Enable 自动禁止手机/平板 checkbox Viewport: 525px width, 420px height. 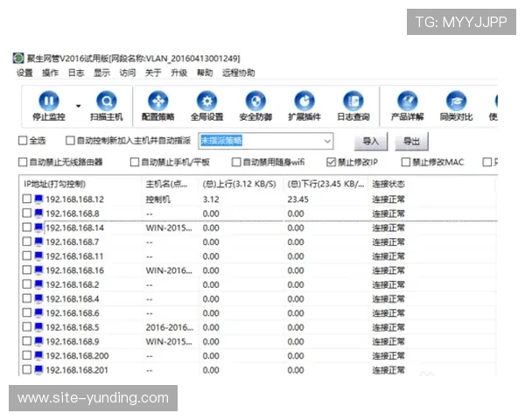(x=135, y=162)
